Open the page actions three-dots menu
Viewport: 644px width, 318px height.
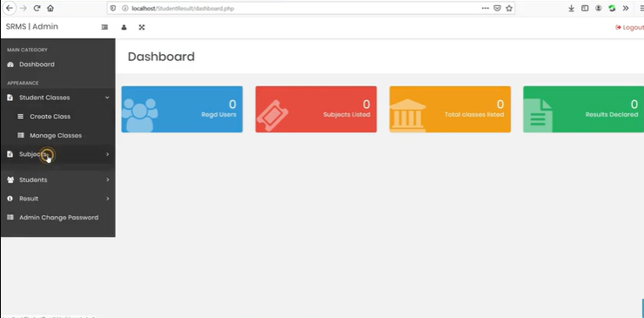click(x=485, y=8)
